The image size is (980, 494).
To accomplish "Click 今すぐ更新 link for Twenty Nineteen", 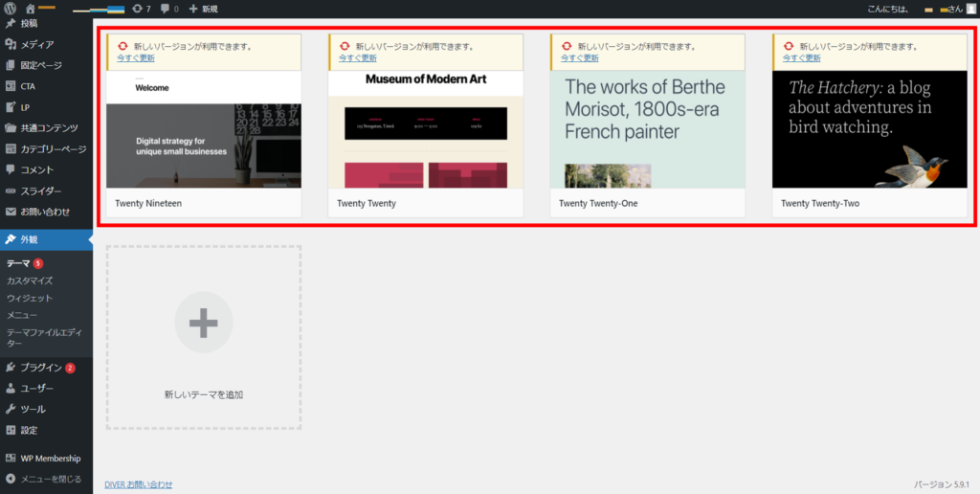I will coord(135,57).
